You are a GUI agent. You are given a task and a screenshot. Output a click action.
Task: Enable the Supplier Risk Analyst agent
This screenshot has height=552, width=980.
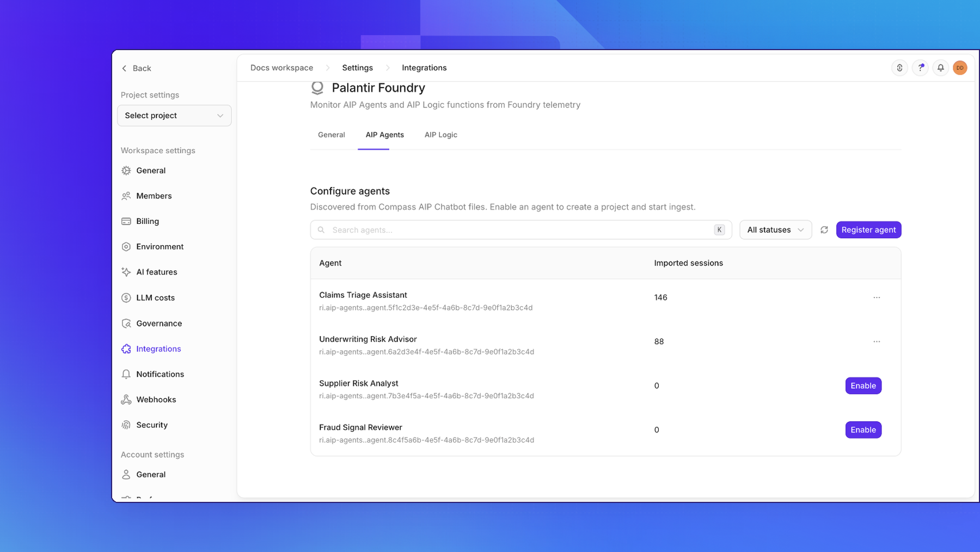pos(863,386)
